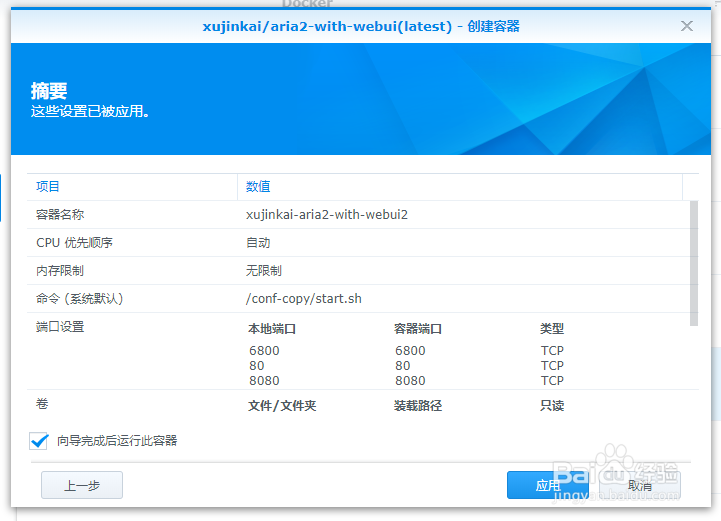Screen dimensions: 721x521
Task: Select the 卷 row label
Action: (x=42, y=404)
